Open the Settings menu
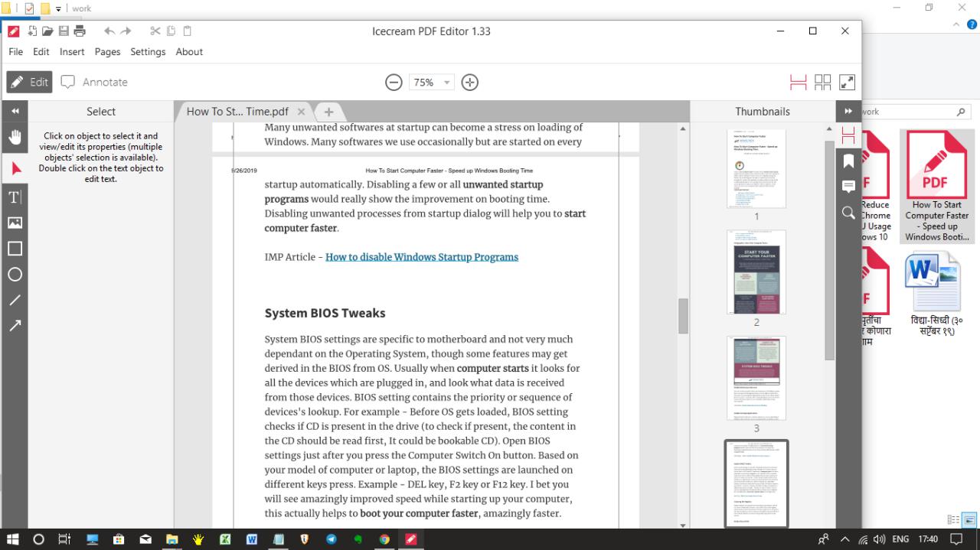980x550 pixels. click(x=148, y=51)
